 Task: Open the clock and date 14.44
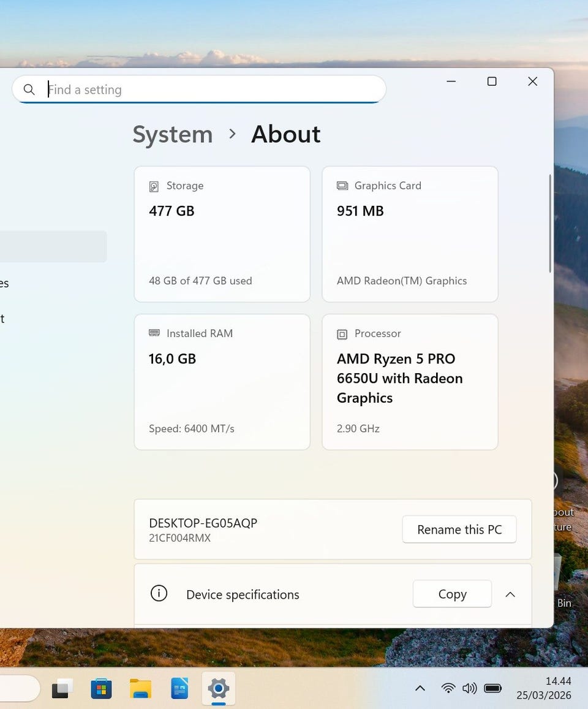(544, 688)
